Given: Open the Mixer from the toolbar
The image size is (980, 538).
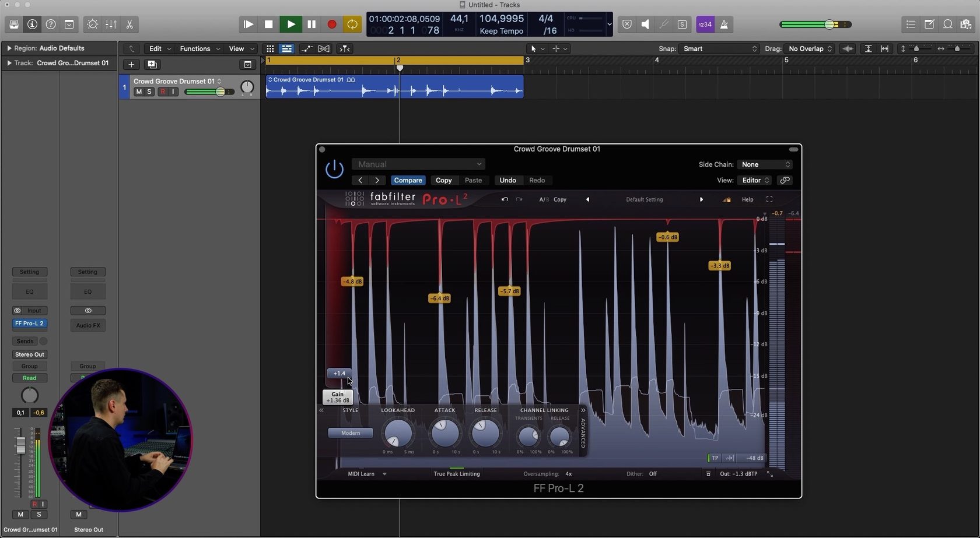Looking at the screenshot, I should 111,24.
